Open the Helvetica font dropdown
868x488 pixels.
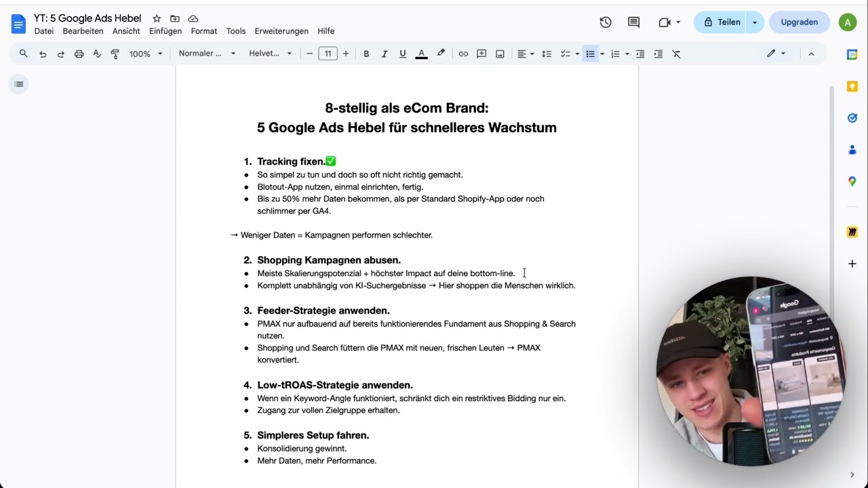(x=270, y=54)
